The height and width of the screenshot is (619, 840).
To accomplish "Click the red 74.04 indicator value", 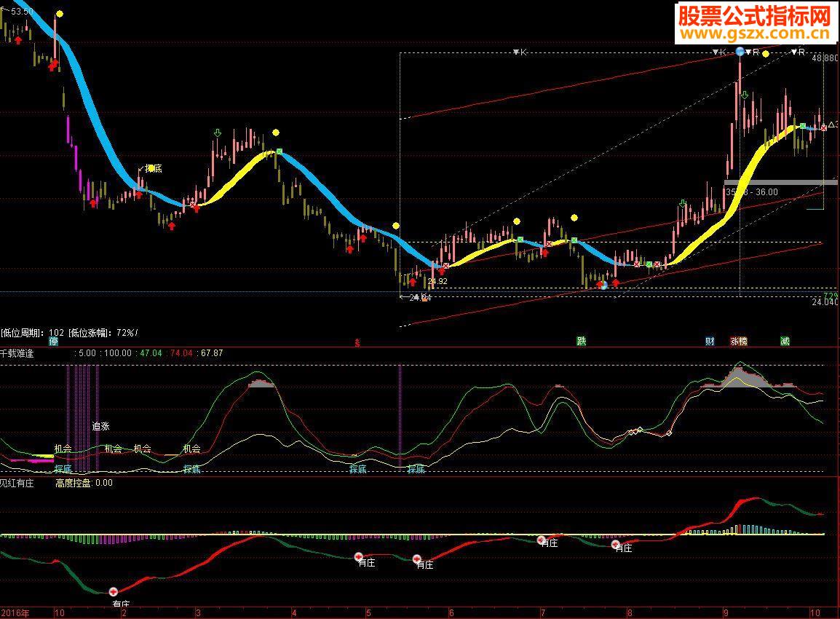I will [181, 353].
